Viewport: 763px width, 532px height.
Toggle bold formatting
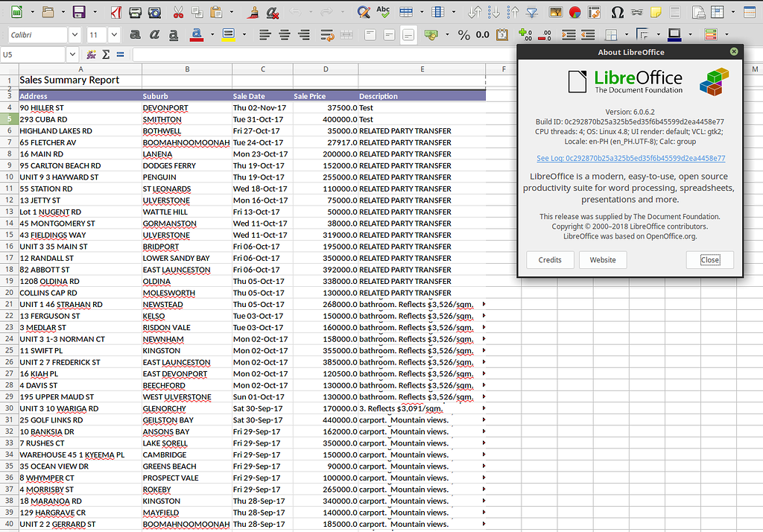coord(136,34)
